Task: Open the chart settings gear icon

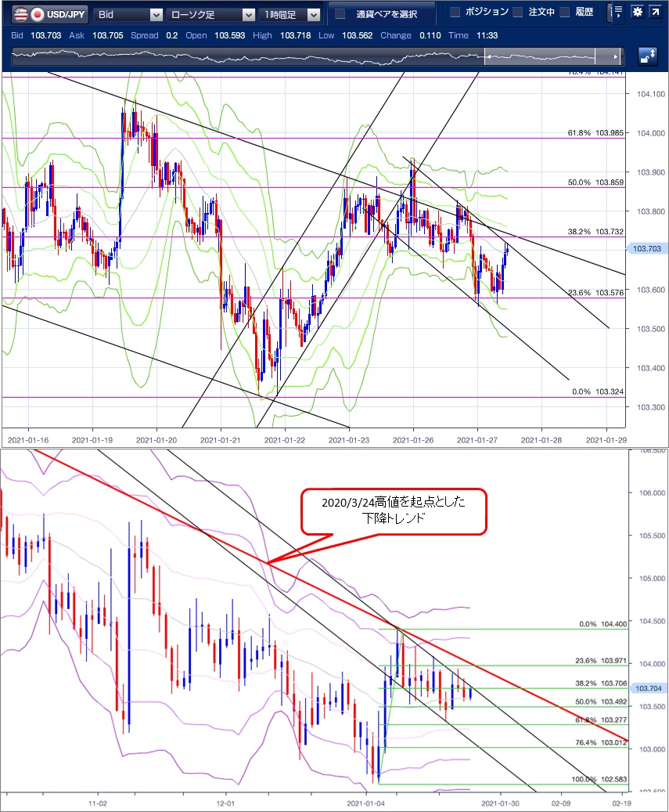Action: click(x=638, y=13)
